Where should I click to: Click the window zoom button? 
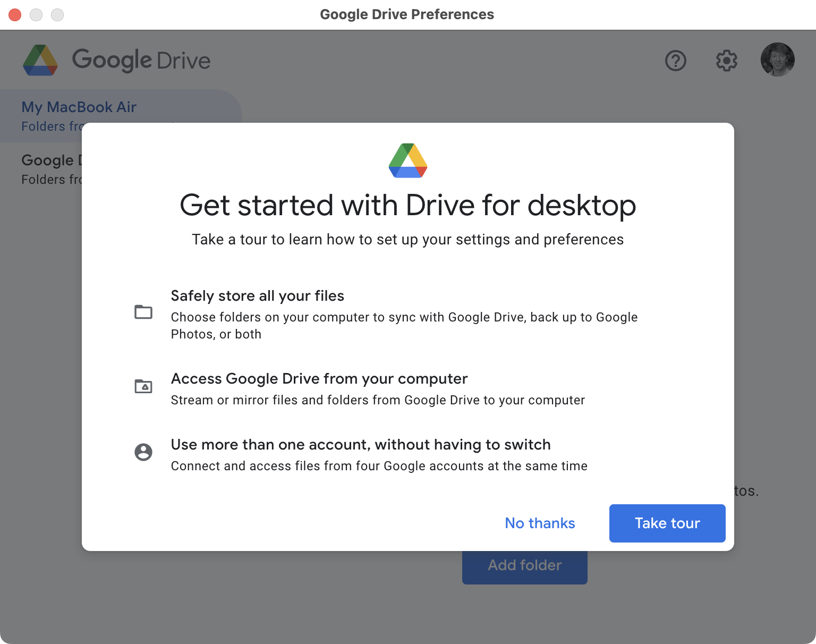[x=57, y=15]
